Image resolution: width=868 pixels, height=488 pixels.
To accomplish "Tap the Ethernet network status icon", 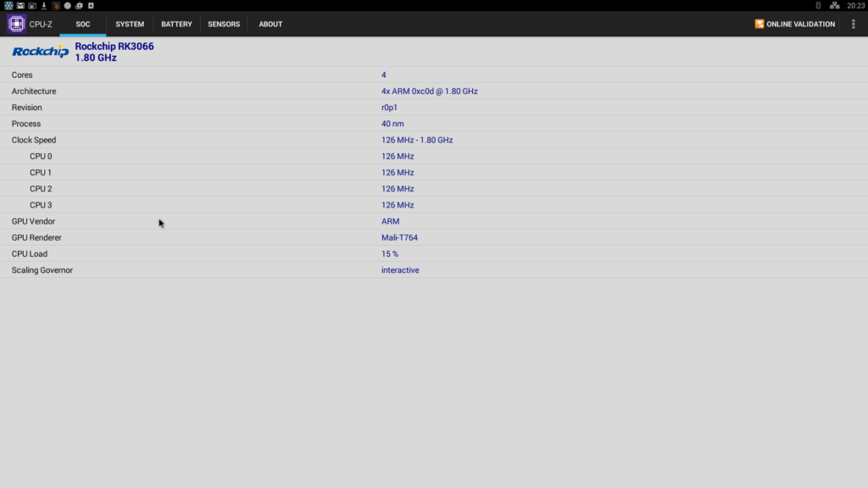I will 834,6.
